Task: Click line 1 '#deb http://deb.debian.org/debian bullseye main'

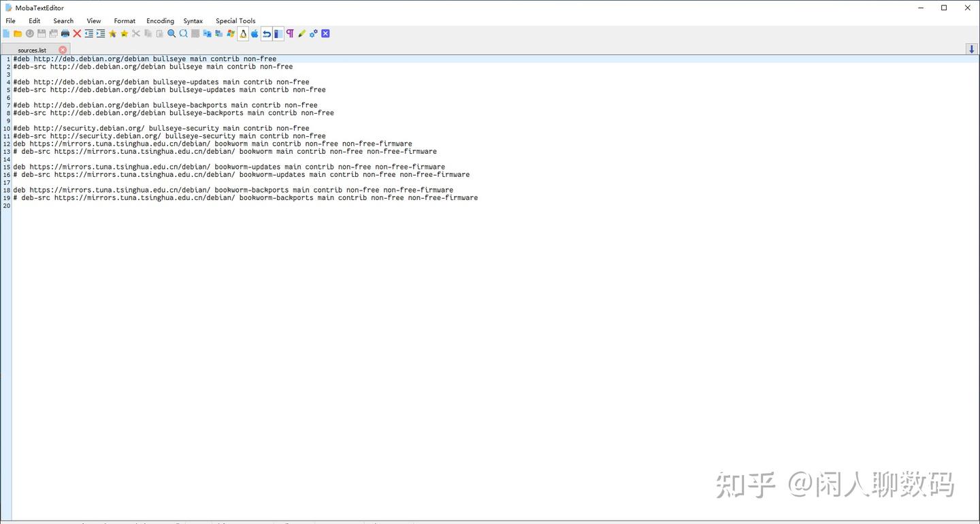Action: [x=144, y=59]
